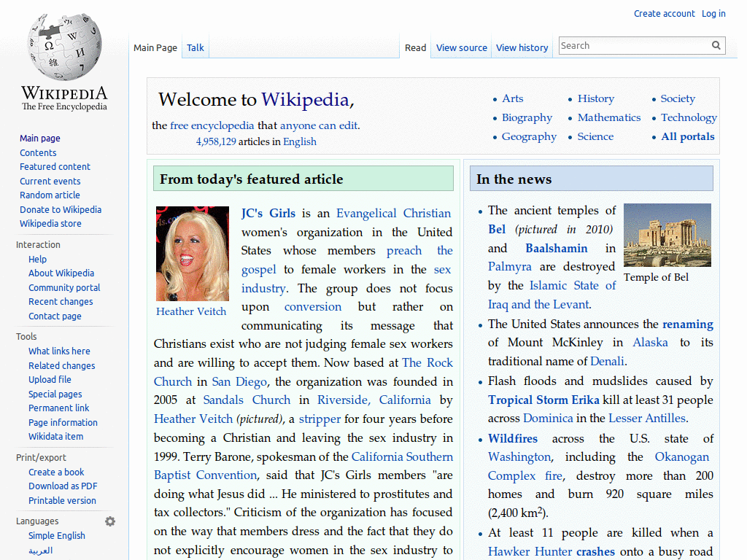Viewport: 747px width, 560px height.
Task: Open the View source tab
Action: pyautogui.click(x=462, y=47)
